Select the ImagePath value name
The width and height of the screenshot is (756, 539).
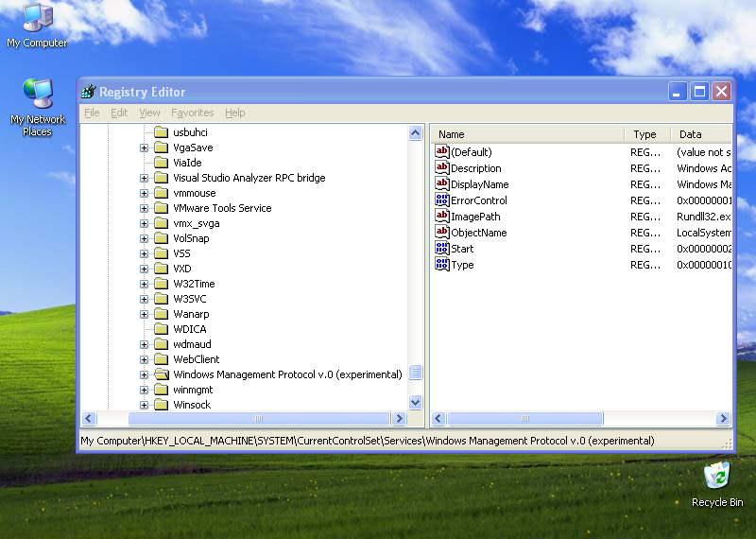475,217
